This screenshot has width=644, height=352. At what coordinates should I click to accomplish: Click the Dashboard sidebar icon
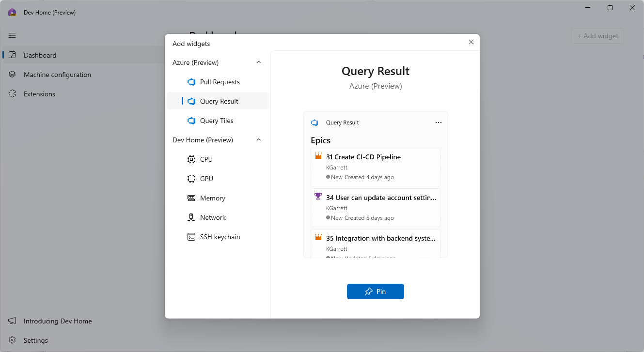point(13,55)
